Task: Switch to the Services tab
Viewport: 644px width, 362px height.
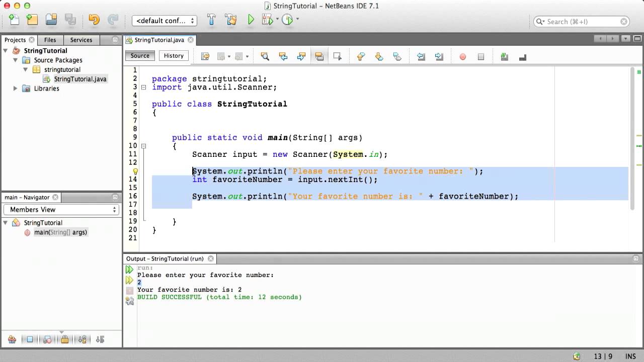Action: 81,40
